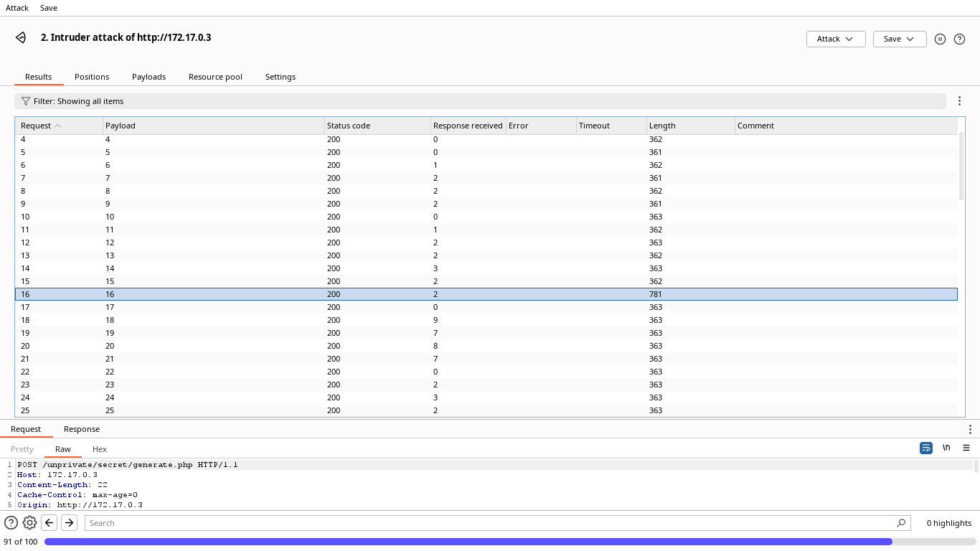Image resolution: width=980 pixels, height=551 pixels.
Task: Sort by the Timeout column header
Action: [x=611, y=126]
